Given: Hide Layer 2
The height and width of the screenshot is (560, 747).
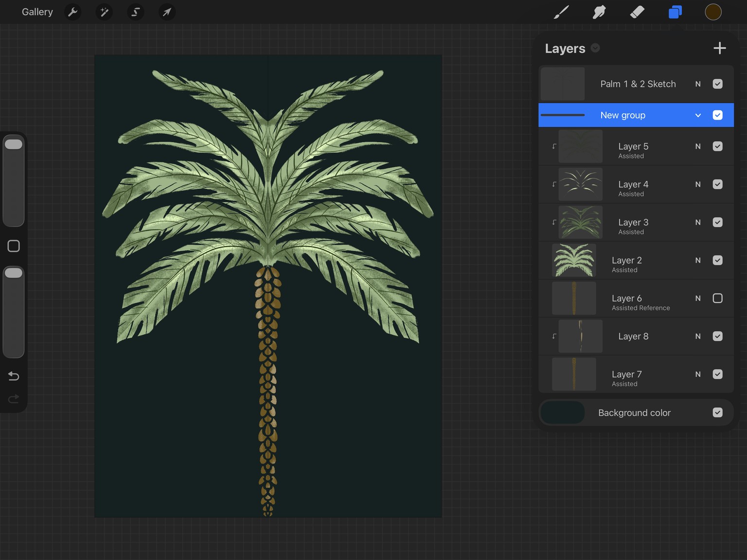Looking at the screenshot, I should (x=717, y=260).
